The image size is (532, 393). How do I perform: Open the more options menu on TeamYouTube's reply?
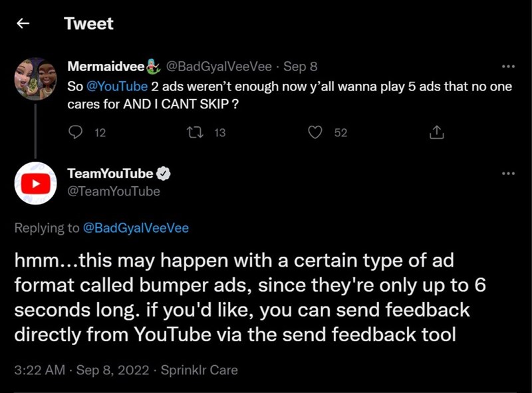point(508,173)
